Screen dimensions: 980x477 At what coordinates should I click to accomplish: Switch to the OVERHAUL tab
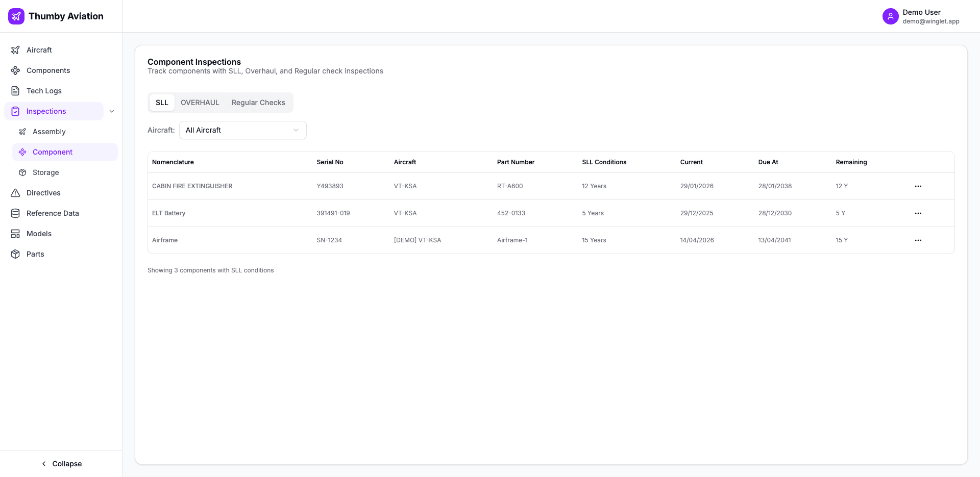[200, 103]
